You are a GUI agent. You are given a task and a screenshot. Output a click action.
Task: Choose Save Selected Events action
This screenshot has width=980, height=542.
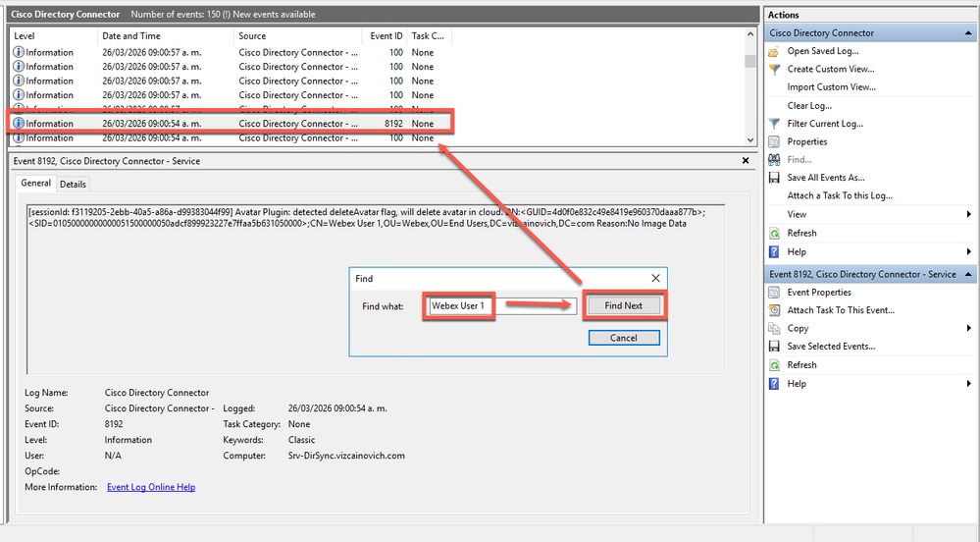(831, 346)
